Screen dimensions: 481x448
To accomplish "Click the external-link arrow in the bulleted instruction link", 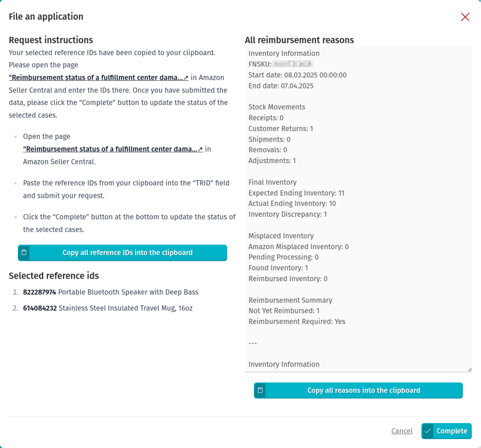I will (201, 149).
